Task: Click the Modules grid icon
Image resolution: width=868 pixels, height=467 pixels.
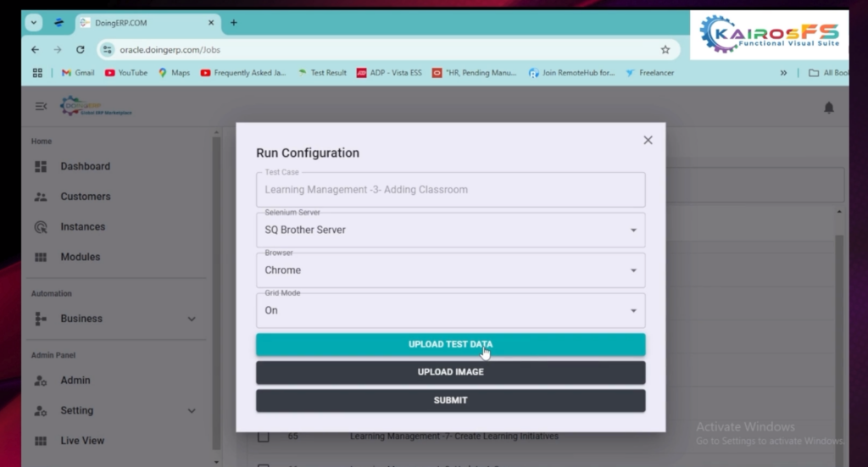Action: [x=41, y=258]
